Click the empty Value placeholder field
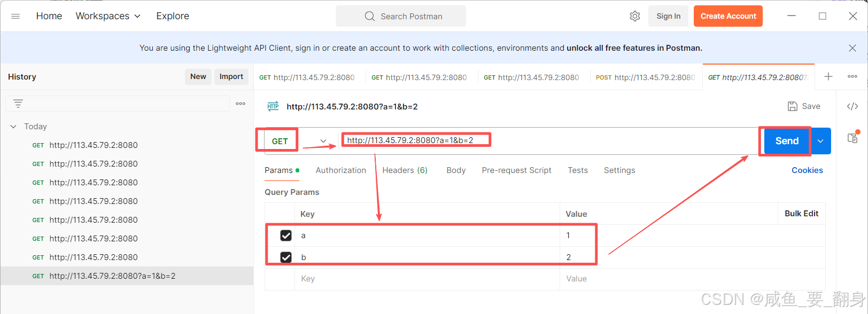Screen dimensions: 868x314 point(692,279)
